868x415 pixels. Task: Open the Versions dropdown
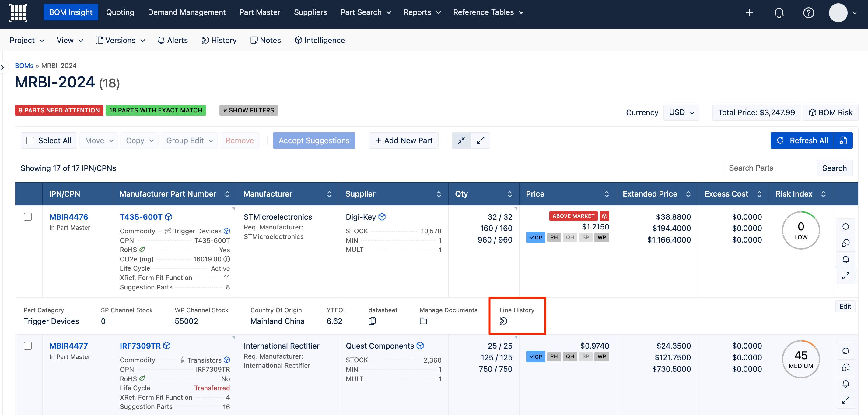tap(120, 40)
